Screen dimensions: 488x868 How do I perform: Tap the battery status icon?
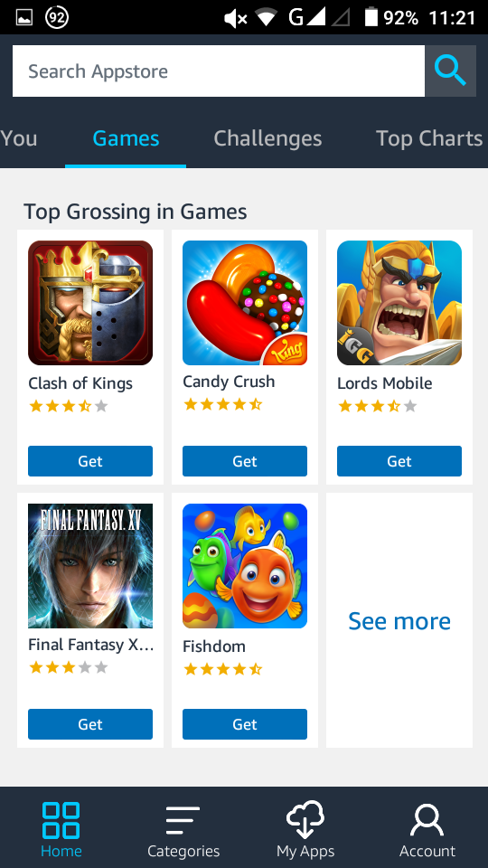point(371,17)
